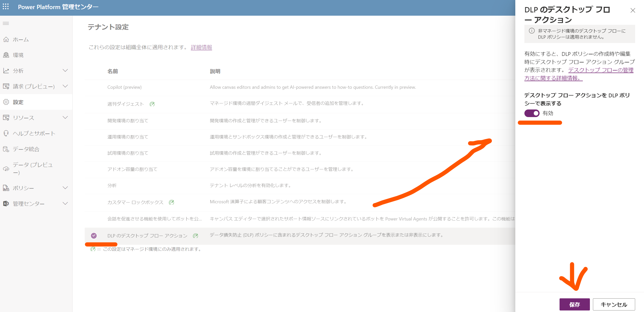The height and width of the screenshot is (312, 644).
Task: Click the managed environment icon beside カスタマー ロックボックス
Action: coord(172,202)
